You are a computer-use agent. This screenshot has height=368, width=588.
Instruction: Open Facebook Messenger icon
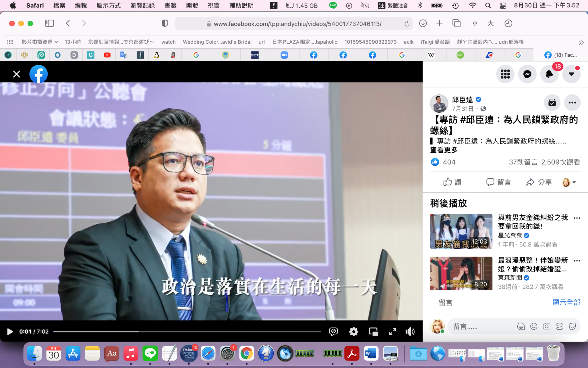pos(527,74)
